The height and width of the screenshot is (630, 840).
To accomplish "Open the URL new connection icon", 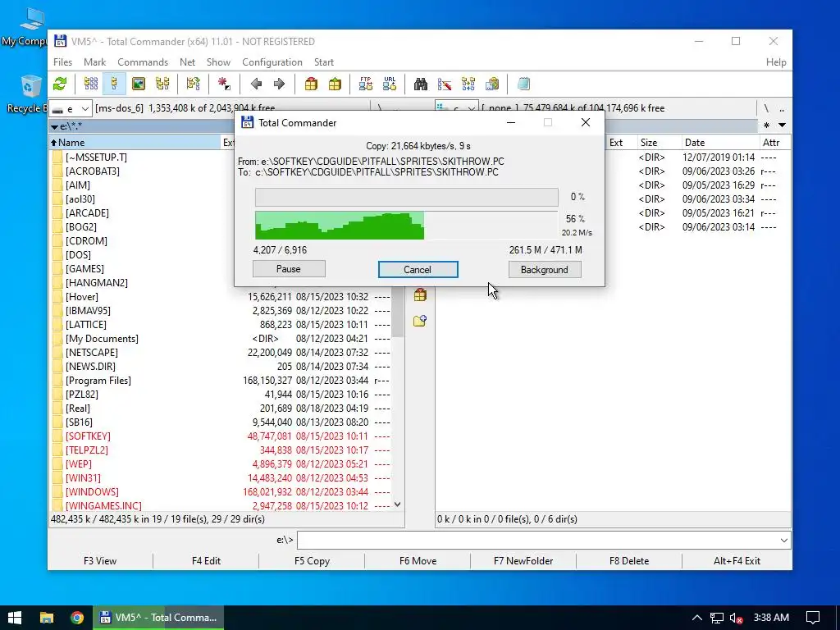I will pyautogui.click(x=390, y=84).
